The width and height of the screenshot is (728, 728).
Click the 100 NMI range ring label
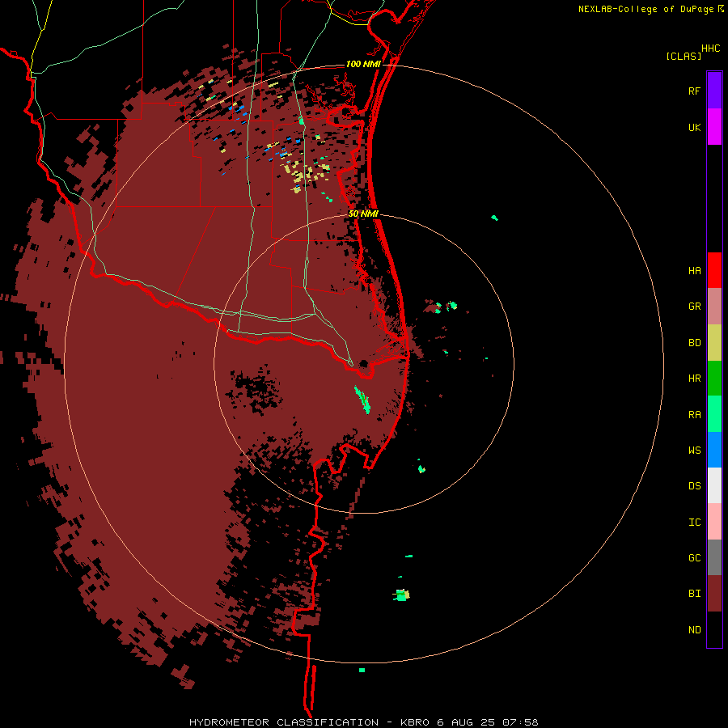point(363,64)
